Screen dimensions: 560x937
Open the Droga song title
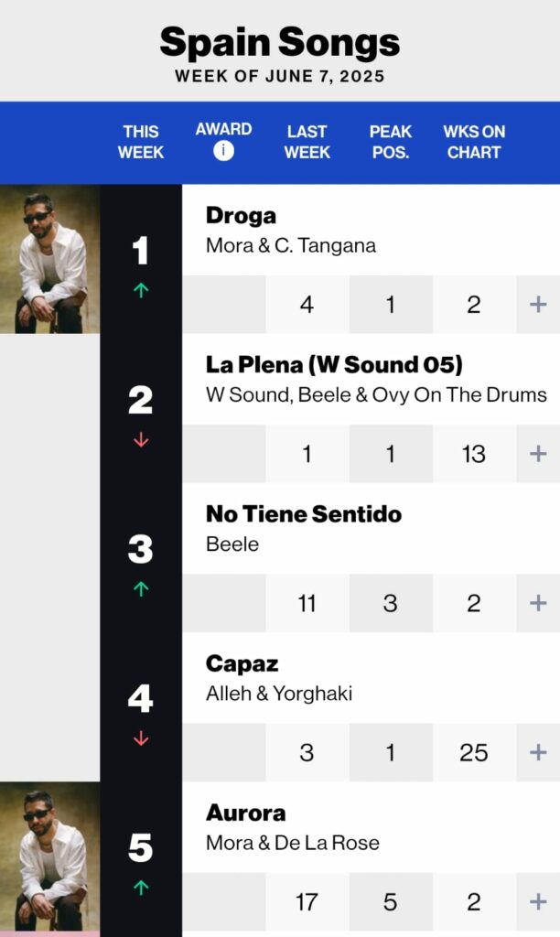click(241, 216)
